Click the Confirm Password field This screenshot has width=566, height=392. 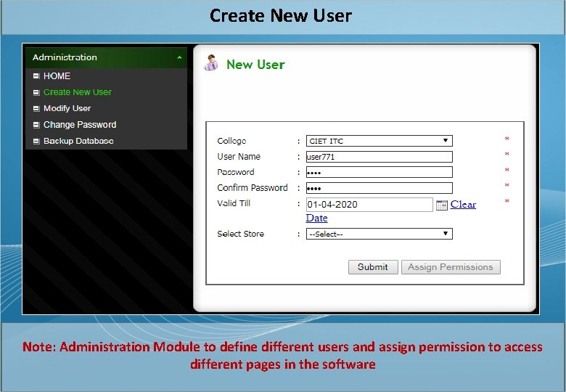click(x=379, y=188)
